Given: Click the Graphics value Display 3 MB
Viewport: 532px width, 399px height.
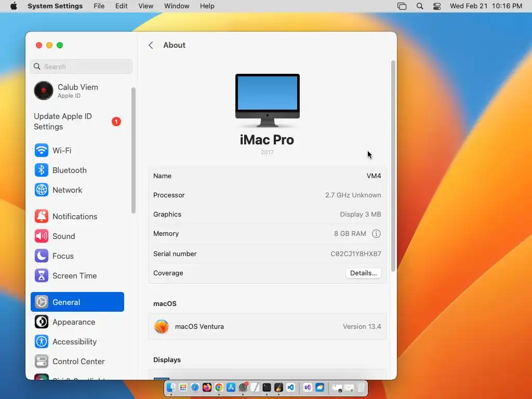Looking at the screenshot, I should coord(361,215).
